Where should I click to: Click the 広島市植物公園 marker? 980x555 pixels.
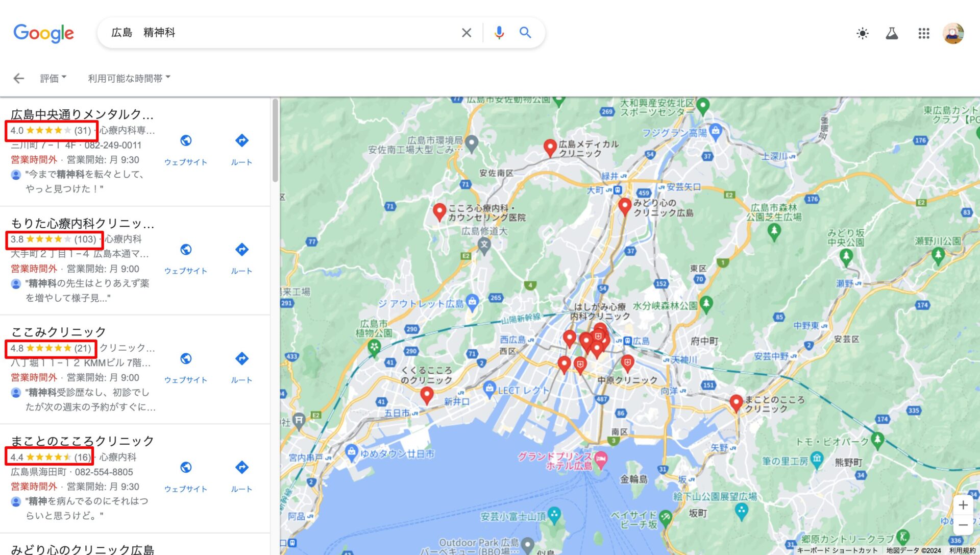(x=374, y=347)
